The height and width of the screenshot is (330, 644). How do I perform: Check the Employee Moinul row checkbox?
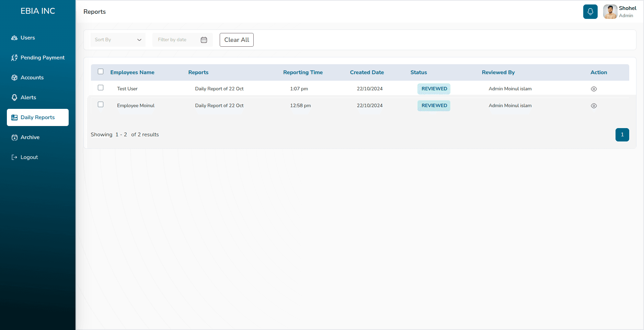(101, 104)
